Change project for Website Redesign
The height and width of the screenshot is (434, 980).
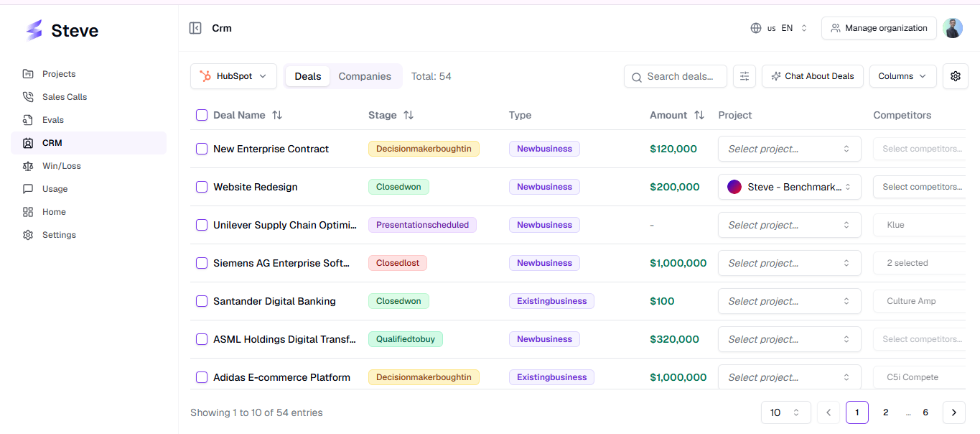coord(790,187)
